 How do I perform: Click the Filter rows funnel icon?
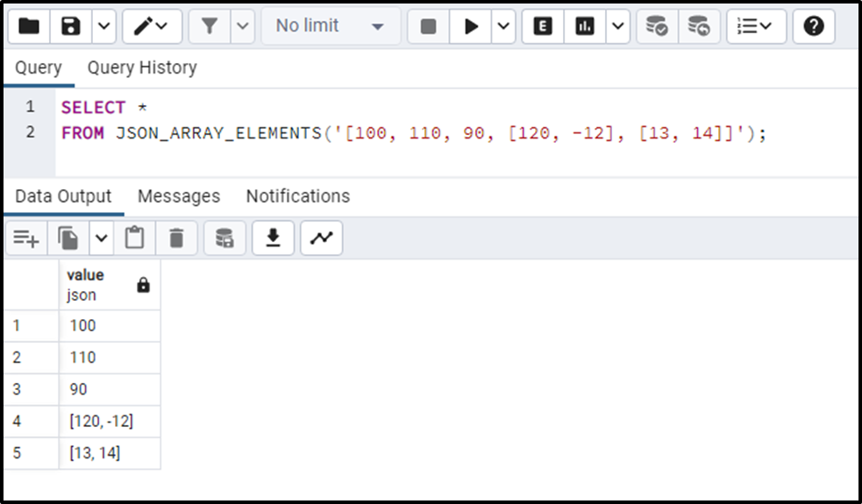pyautogui.click(x=210, y=25)
